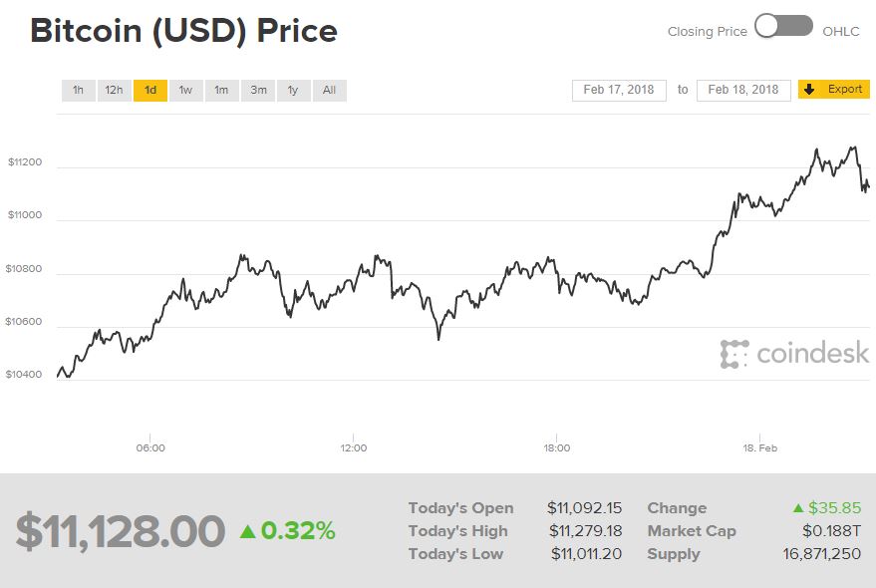Show the 1y price range
The image size is (876, 588).
[293, 91]
